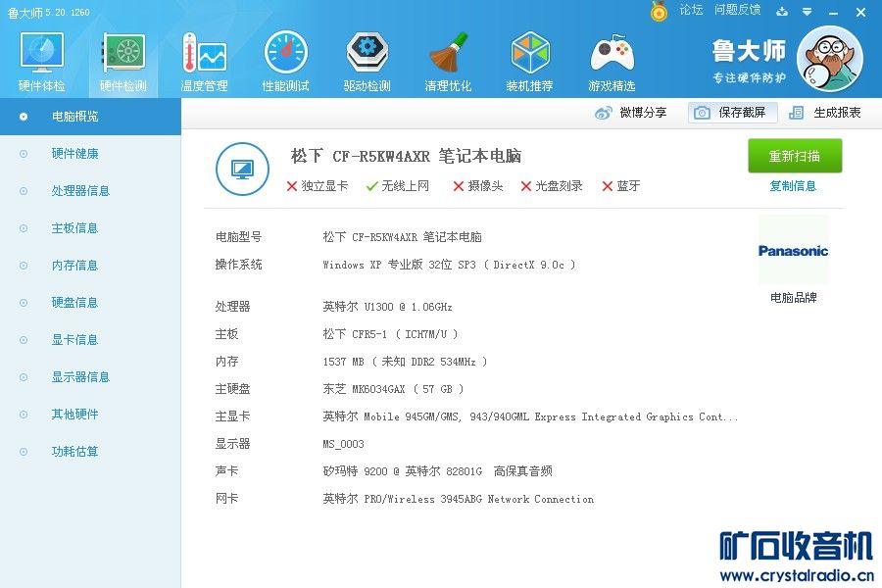Image resolution: width=882 pixels, height=588 pixels.
Task: Share to Weibo via 微博分享
Action: (630, 113)
